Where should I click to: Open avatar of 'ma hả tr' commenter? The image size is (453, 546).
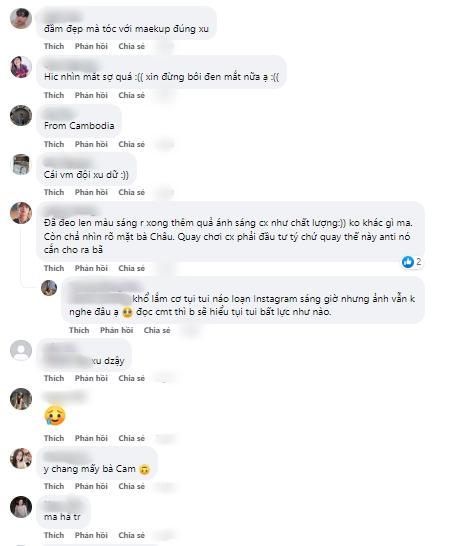coord(21,507)
